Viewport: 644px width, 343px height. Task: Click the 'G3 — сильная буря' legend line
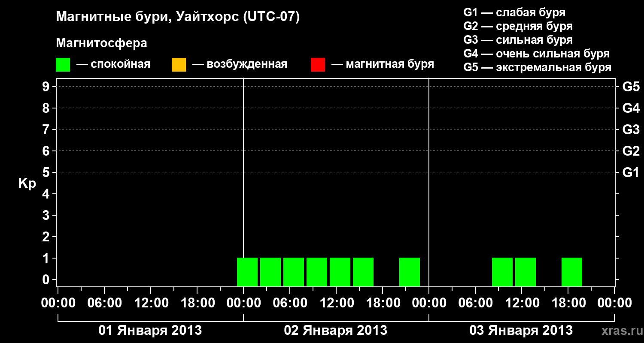click(x=518, y=40)
